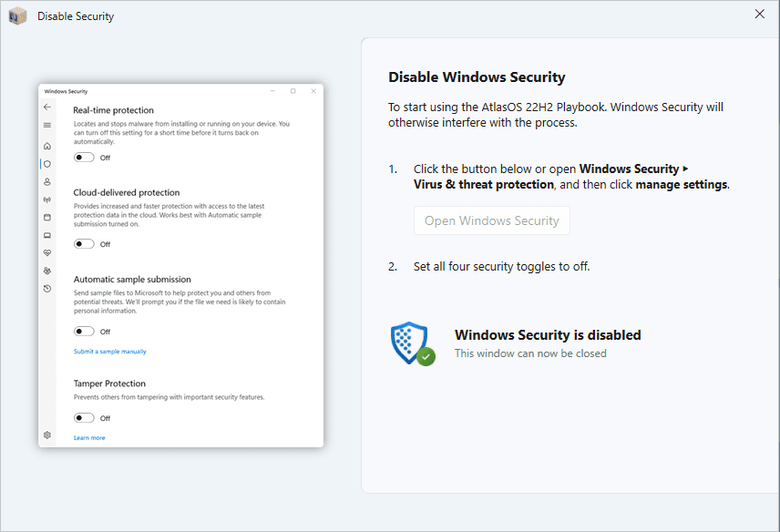780x532 pixels.
Task: Click the AtlasOS app icon in the title bar
Action: pyautogui.click(x=17, y=16)
